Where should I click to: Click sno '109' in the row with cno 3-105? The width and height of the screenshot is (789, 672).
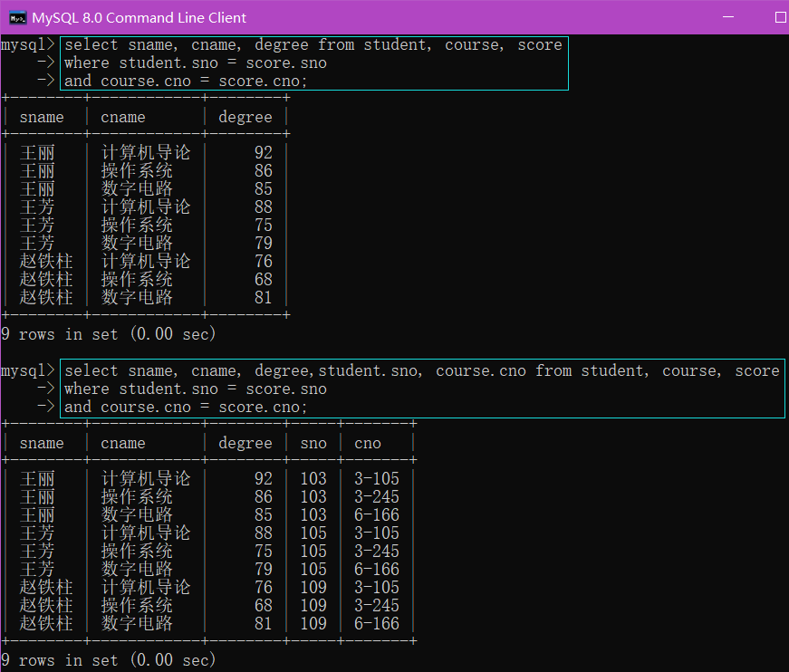[313, 587]
